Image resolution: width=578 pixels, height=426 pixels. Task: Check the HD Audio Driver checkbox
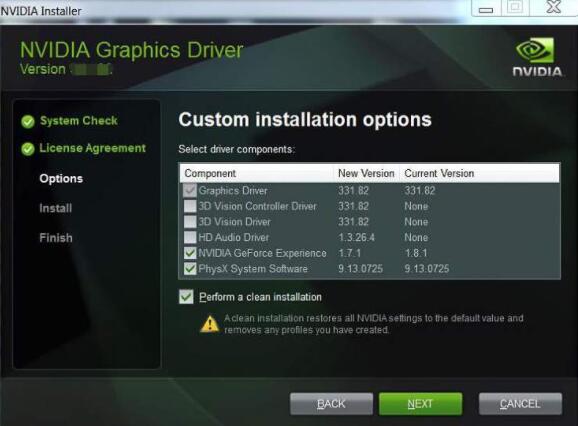190,237
